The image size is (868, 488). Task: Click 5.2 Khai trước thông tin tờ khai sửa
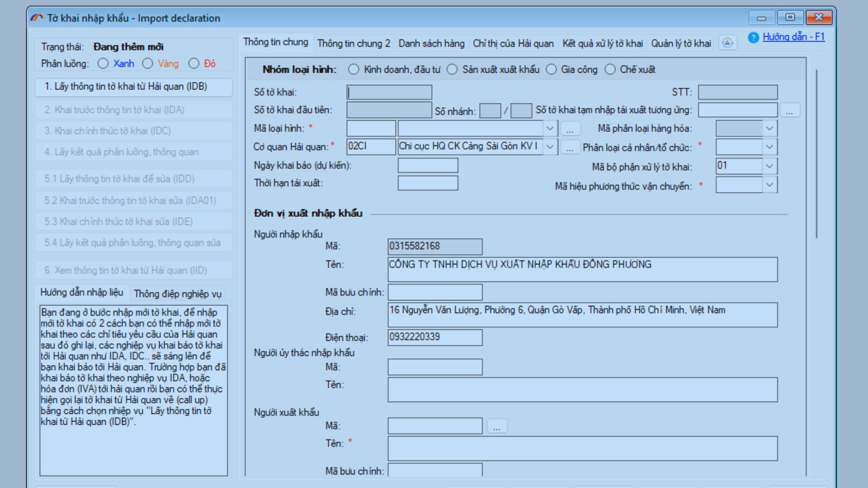coord(134,201)
